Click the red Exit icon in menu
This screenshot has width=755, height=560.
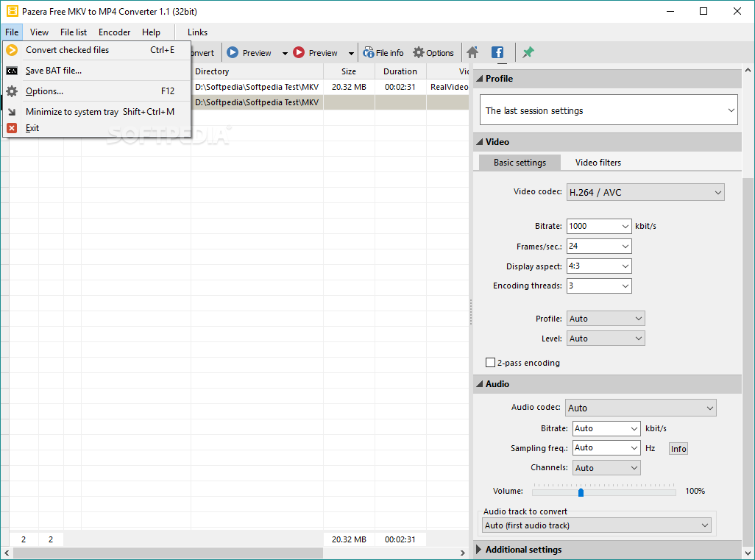pos(12,128)
